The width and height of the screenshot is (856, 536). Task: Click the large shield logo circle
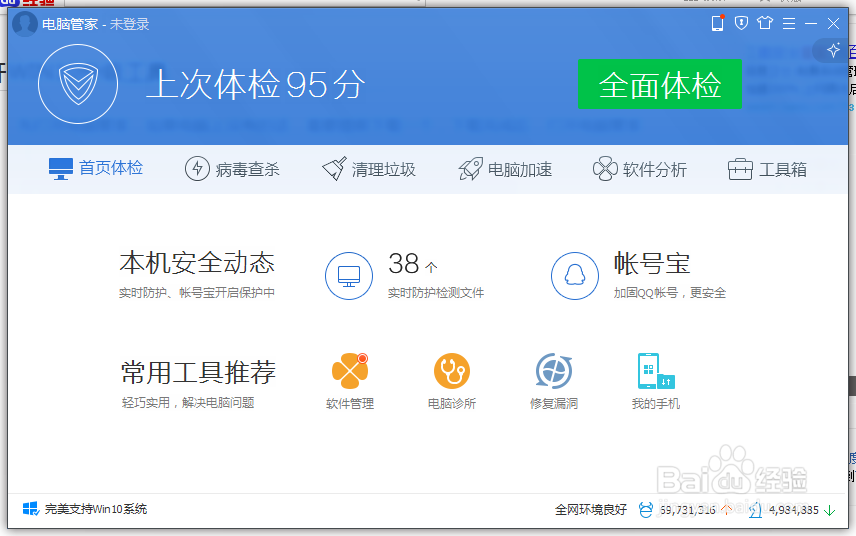click(78, 84)
